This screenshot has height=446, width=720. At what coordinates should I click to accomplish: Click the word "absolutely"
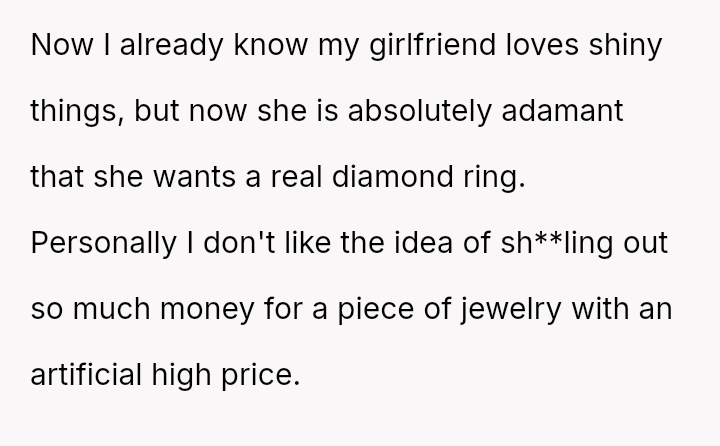[x=420, y=111]
